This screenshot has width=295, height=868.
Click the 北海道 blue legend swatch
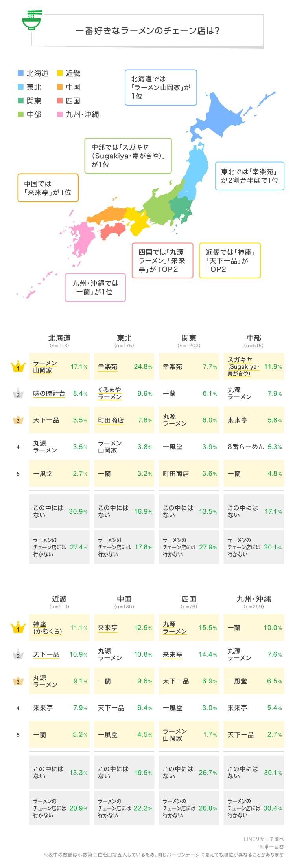[x=21, y=73]
